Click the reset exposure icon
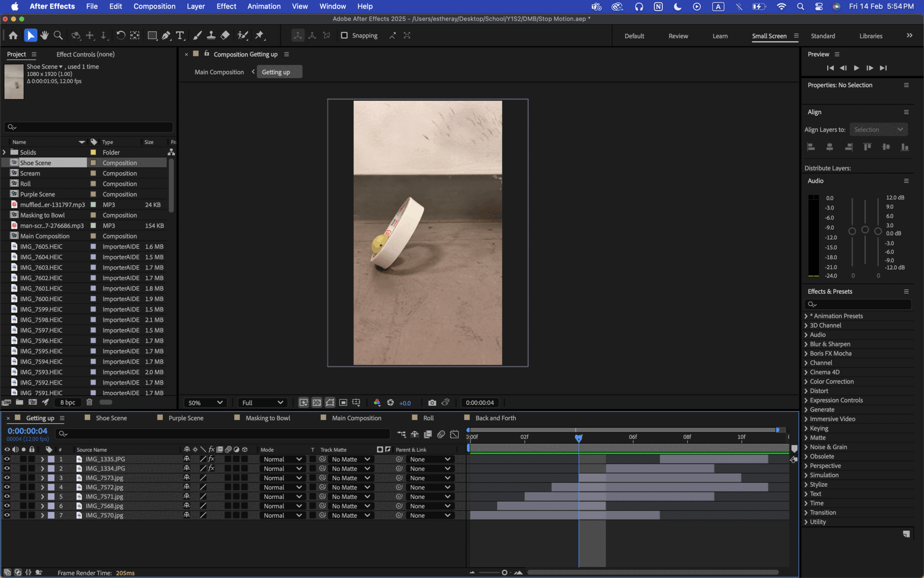924x578 pixels. pyautogui.click(x=390, y=403)
